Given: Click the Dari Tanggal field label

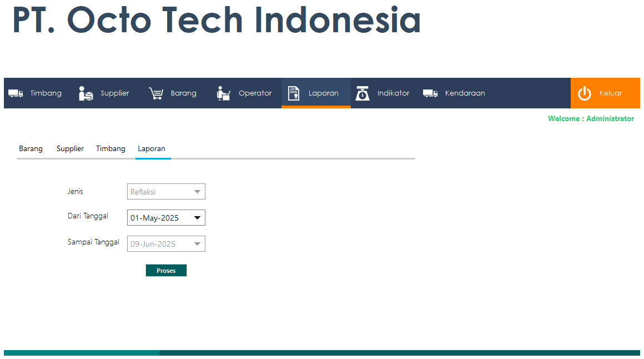Looking at the screenshot, I should [88, 216].
